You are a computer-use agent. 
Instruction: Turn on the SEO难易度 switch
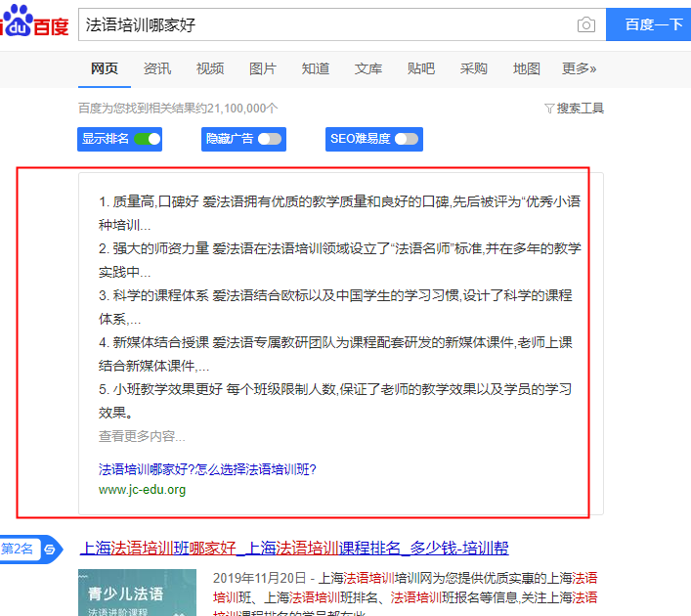(x=407, y=139)
